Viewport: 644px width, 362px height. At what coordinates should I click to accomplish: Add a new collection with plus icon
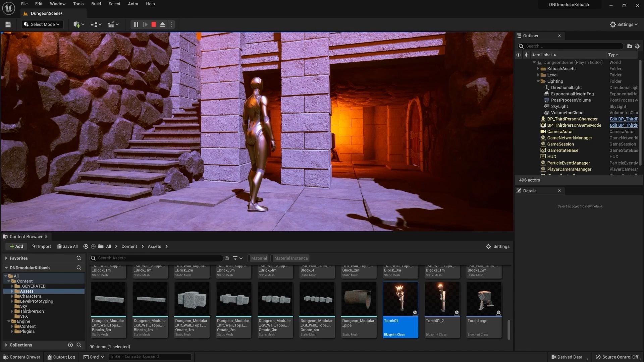(70, 345)
